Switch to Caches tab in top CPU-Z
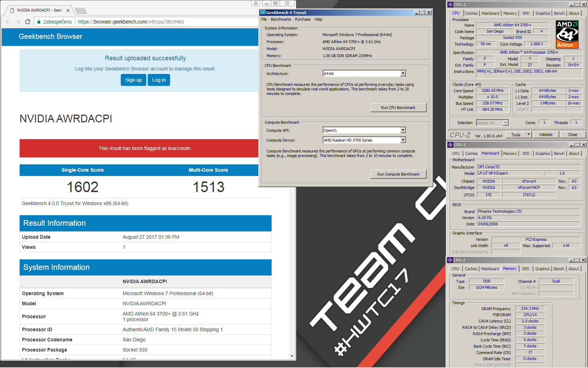The width and height of the screenshot is (588, 368). pos(471,13)
